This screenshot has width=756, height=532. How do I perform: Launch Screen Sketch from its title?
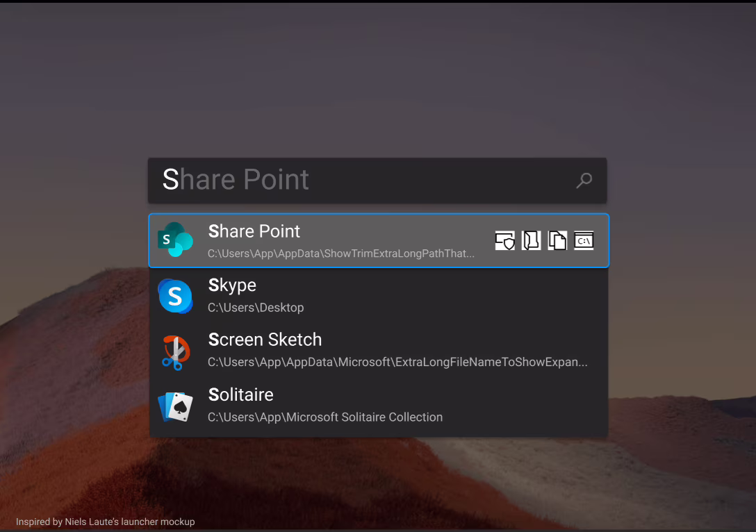click(x=265, y=340)
